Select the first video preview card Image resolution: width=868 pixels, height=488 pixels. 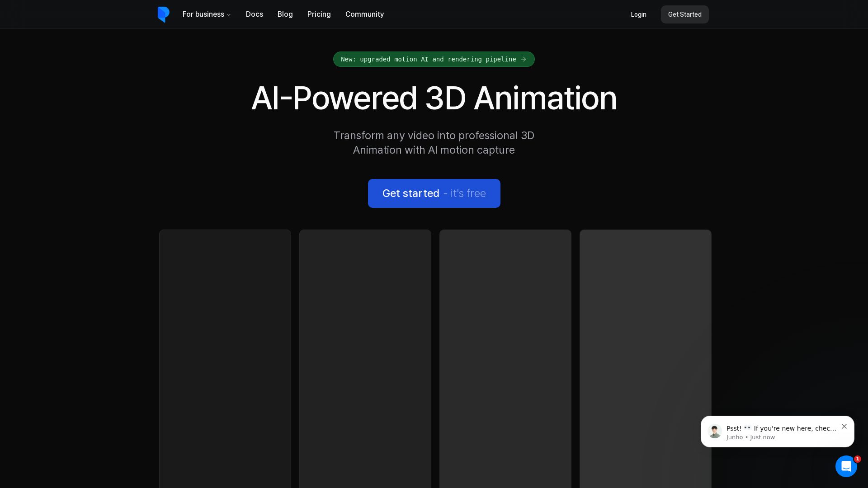tap(225, 357)
